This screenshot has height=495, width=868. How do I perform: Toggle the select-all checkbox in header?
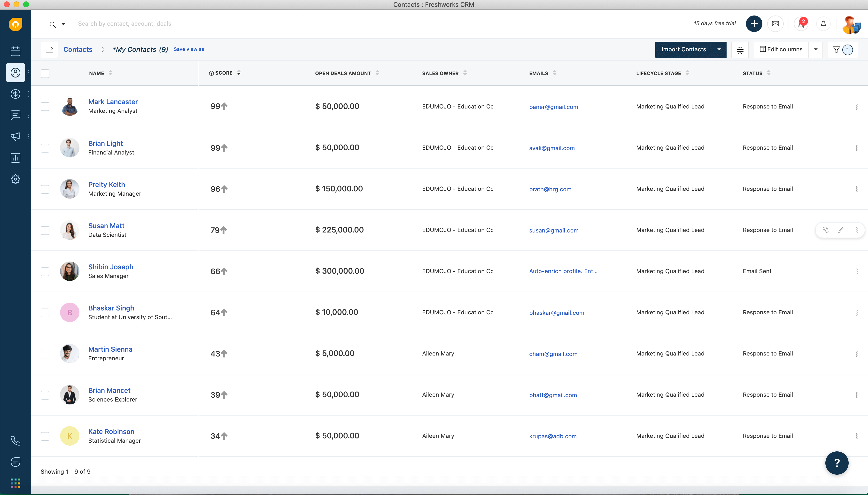click(x=45, y=73)
